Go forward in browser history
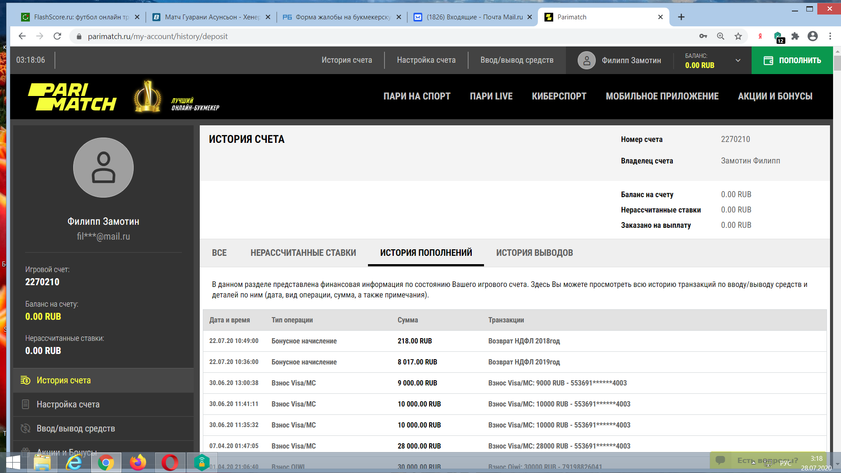 coord(40,36)
